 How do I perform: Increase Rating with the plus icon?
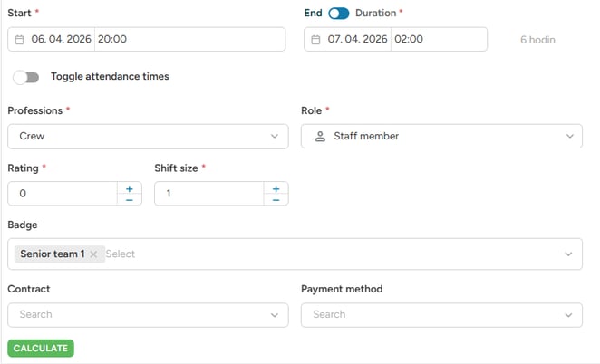click(x=129, y=188)
